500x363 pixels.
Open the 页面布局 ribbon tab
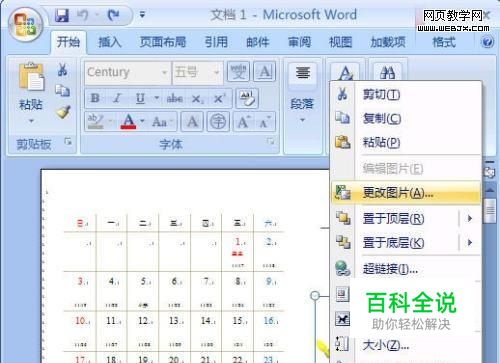[x=163, y=42]
